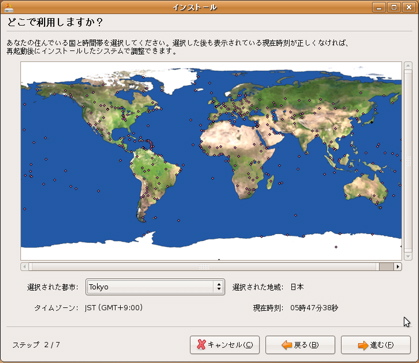Click the step indicator ステップ 2 / 7
The width and height of the screenshot is (419, 363).
[36, 345]
